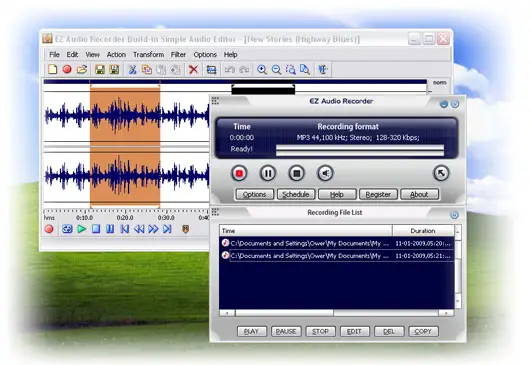The width and height of the screenshot is (531, 365).
Task: Click the recorder level meter bar
Action: point(360,150)
